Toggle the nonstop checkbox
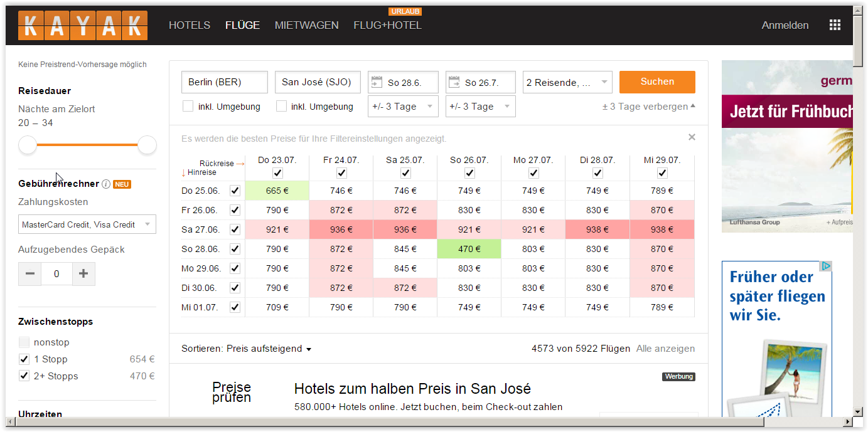 pyautogui.click(x=24, y=342)
